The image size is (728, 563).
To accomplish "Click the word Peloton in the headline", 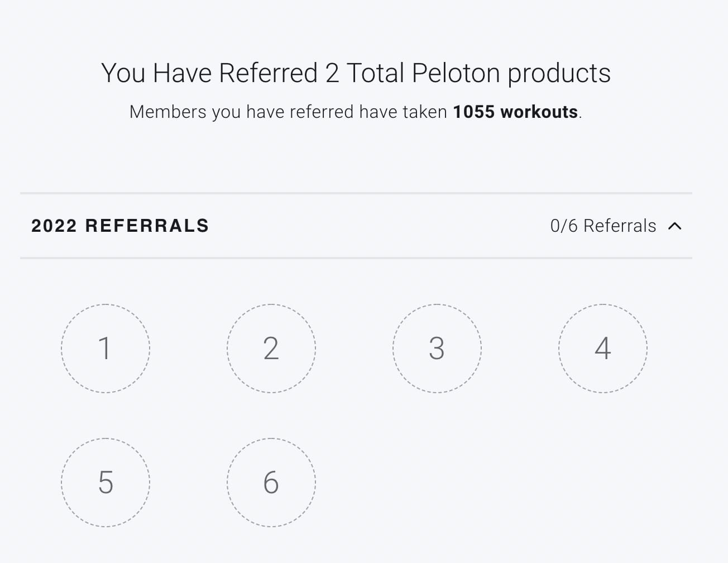I will (456, 73).
